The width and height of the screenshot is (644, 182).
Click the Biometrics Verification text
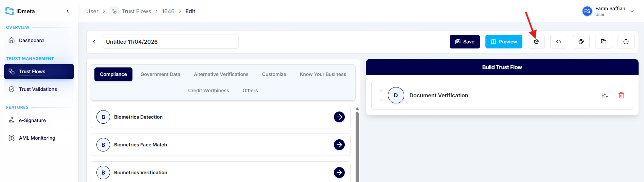click(x=141, y=173)
